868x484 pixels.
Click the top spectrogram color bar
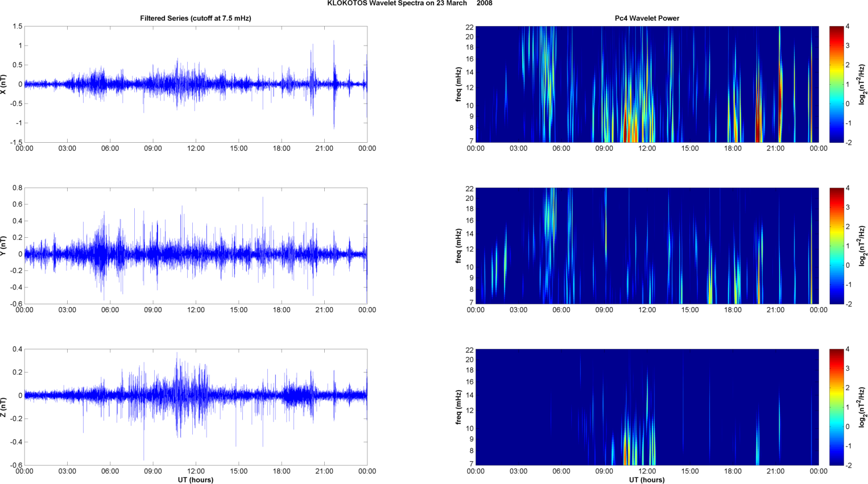836,84
